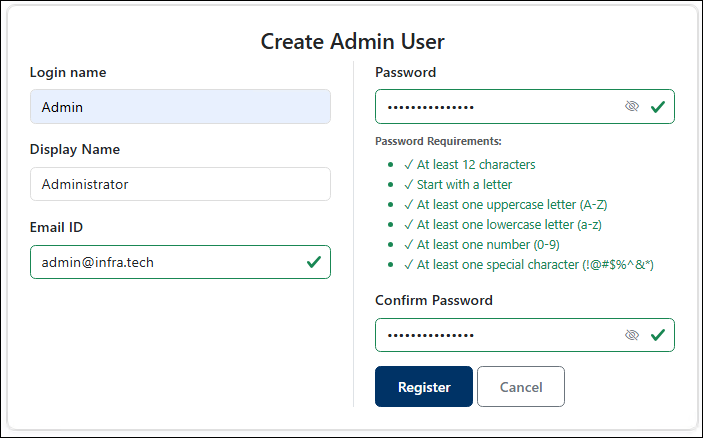703x438 pixels.
Task: Click the Email ID input field
Action: 180,262
